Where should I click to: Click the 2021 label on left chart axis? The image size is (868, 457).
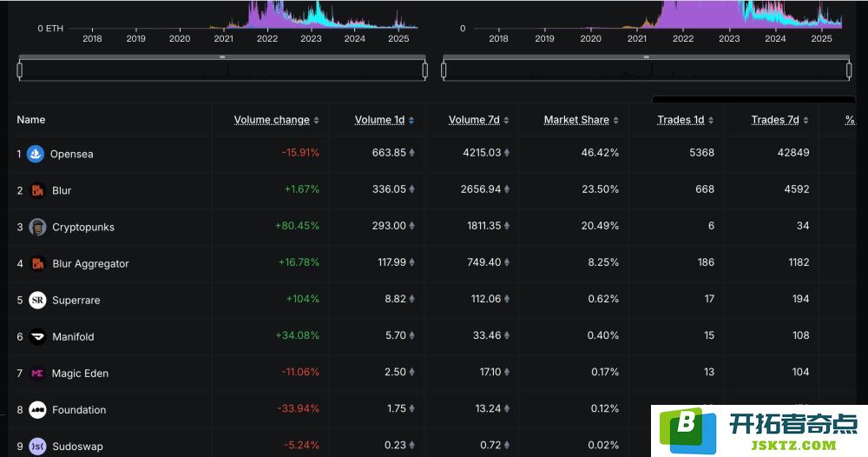(x=223, y=38)
